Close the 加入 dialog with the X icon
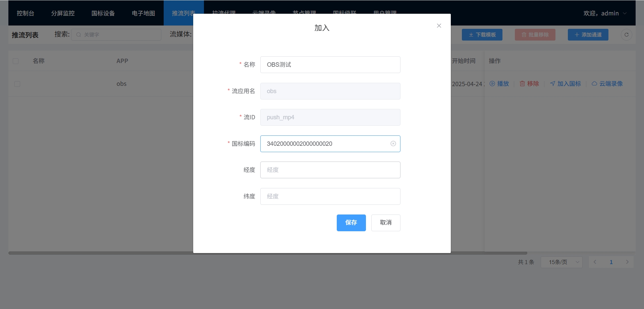 439,26
